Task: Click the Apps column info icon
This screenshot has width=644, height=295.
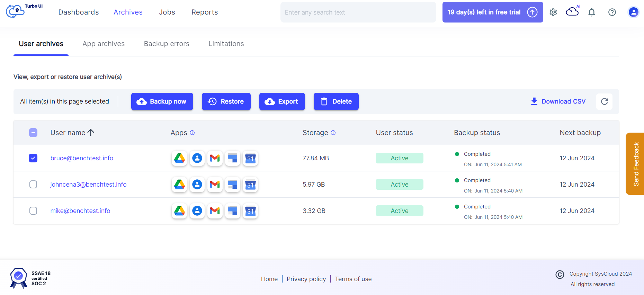Action: pyautogui.click(x=192, y=133)
